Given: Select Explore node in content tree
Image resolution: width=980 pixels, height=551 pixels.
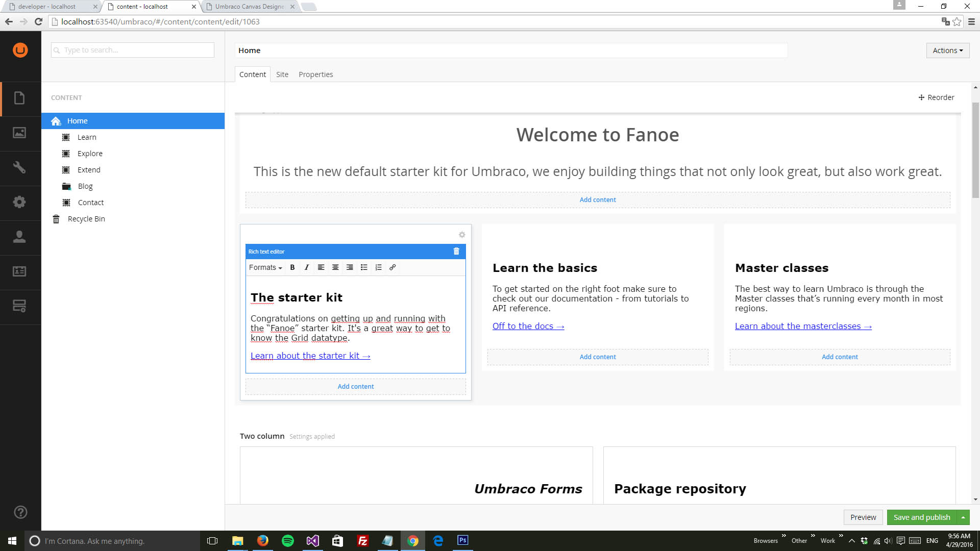Looking at the screenshot, I should [90, 154].
